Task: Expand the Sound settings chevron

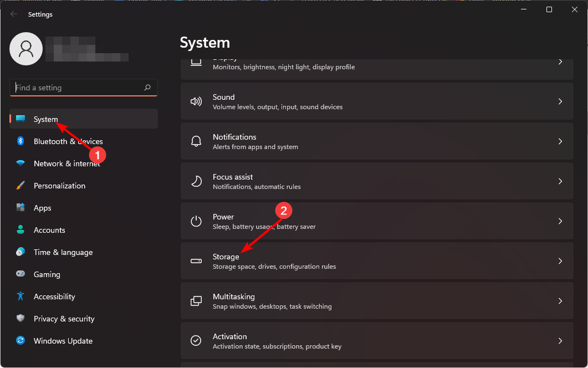Action: click(x=560, y=101)
